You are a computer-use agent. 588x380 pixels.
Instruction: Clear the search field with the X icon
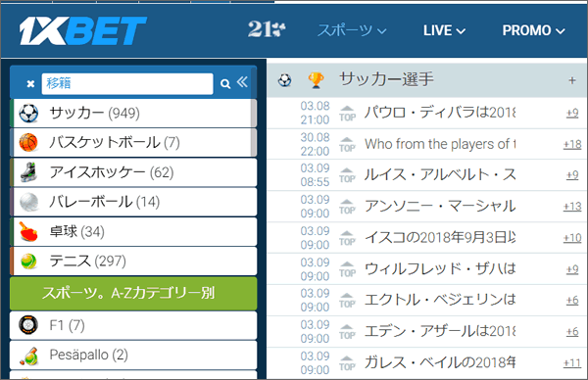click(x=30, y=83)
